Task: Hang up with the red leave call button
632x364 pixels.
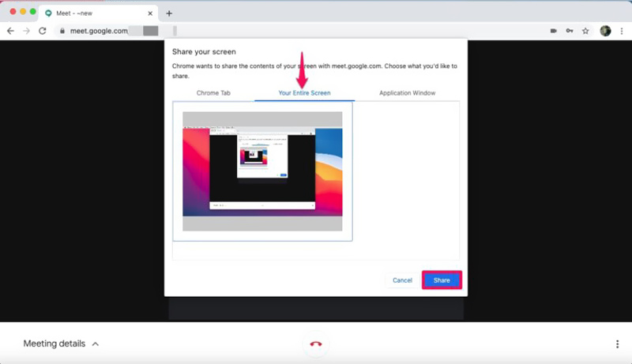Action: [316, 344]
